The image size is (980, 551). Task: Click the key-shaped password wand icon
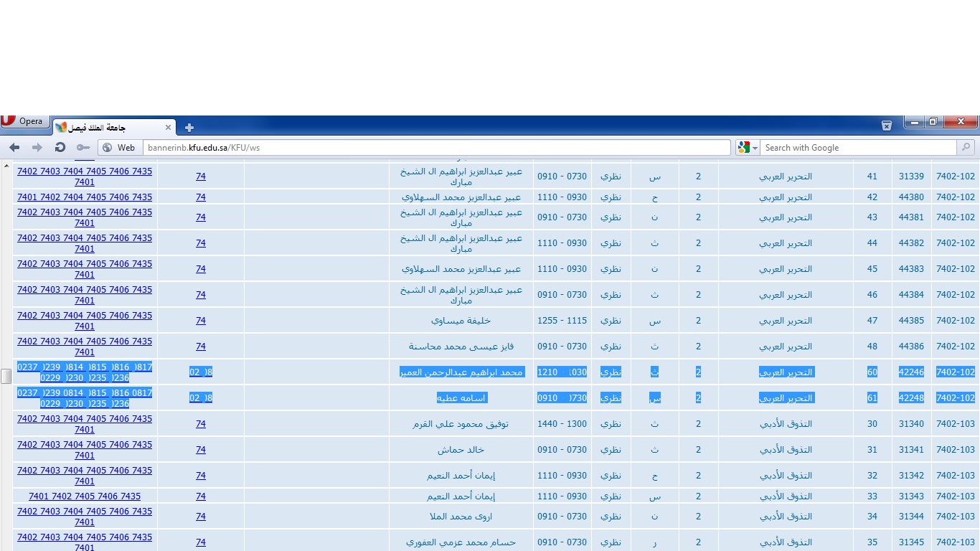tap(83, 148)
